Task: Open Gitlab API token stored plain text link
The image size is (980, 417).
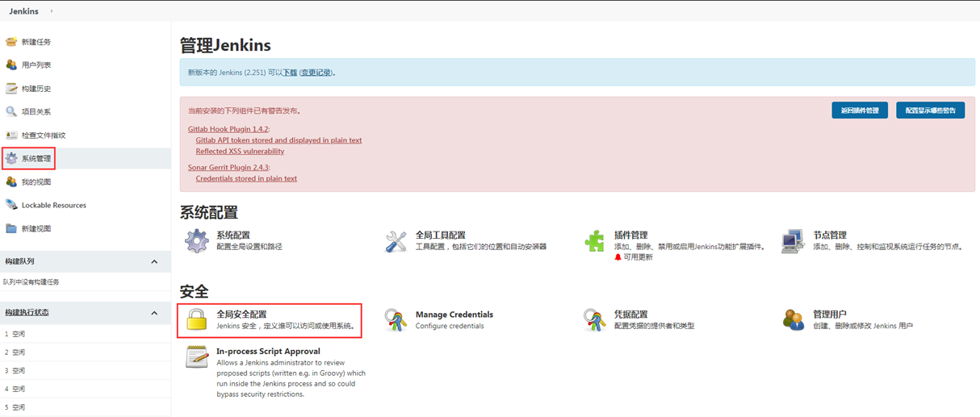Action: pyautogui.click(x=279, y=140)
